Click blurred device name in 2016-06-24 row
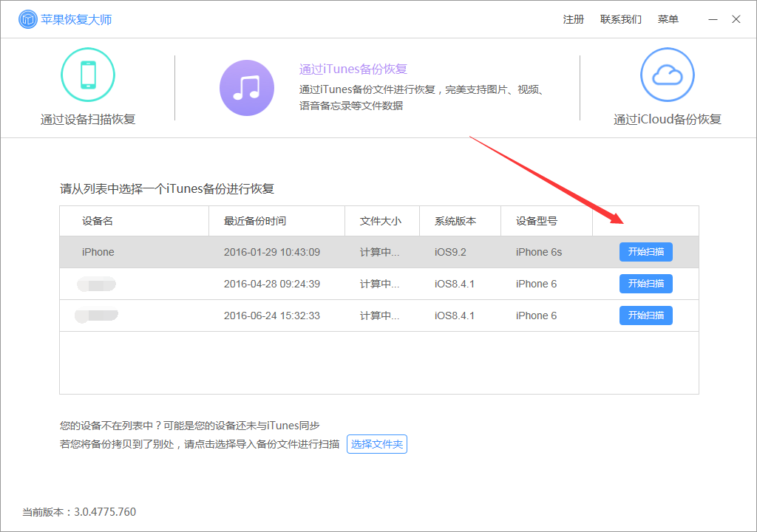757x532 pixels. pyautogui.click(x=97, y=316)
